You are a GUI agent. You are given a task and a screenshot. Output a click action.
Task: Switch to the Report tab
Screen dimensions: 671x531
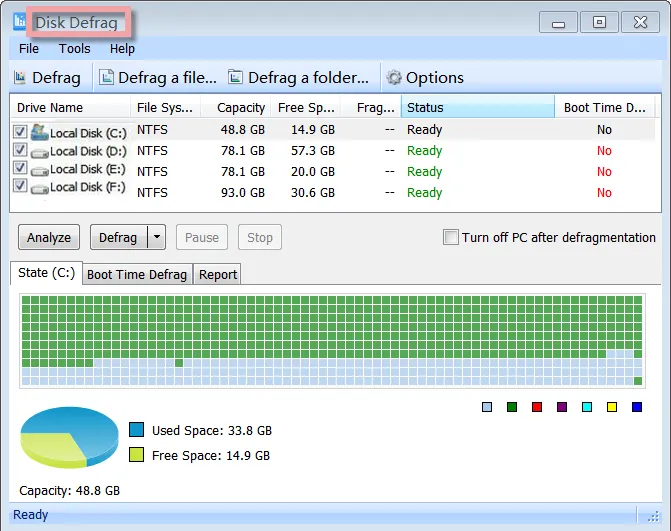point(218,274)
